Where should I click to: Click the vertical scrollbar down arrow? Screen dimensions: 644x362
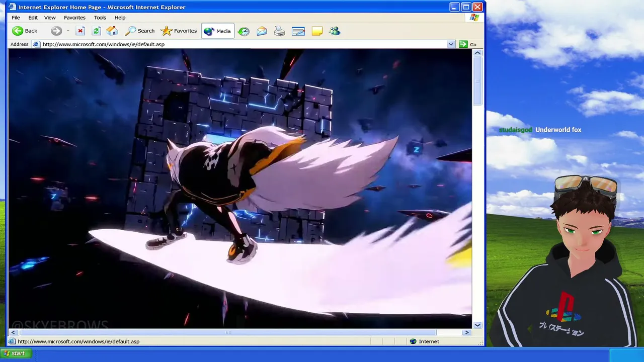coord(477,325)
